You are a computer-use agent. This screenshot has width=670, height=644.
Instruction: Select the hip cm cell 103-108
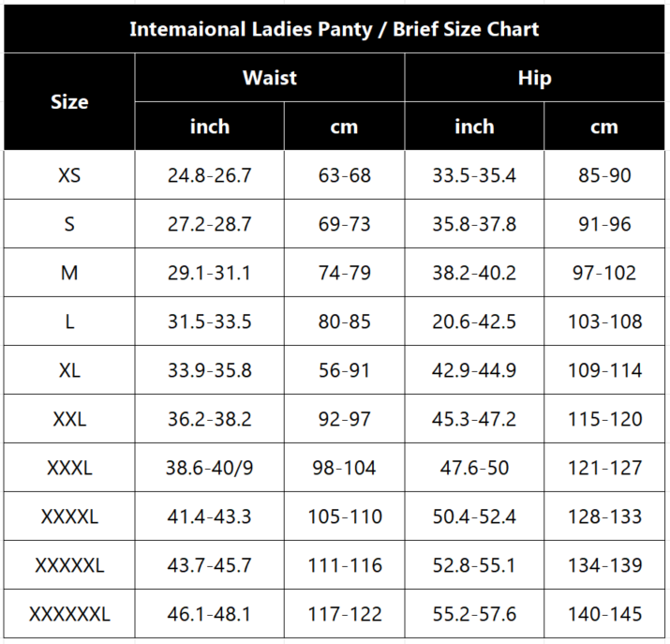tap(604, 322)
